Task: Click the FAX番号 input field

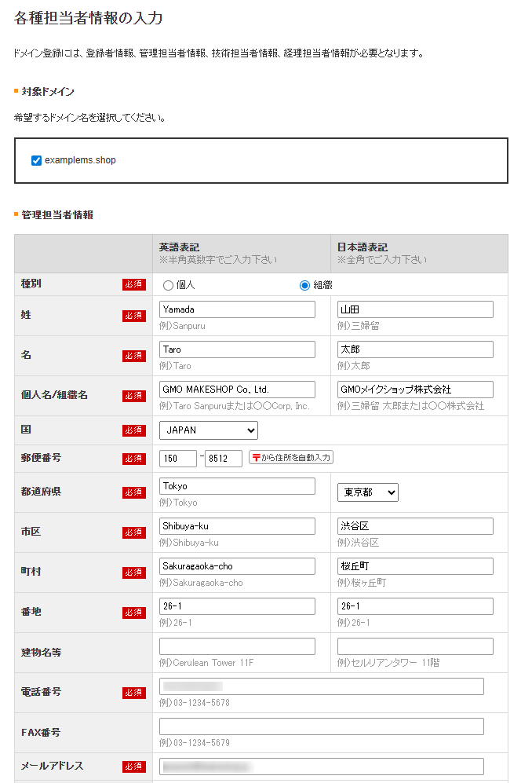Action: (x=322, y=726)
